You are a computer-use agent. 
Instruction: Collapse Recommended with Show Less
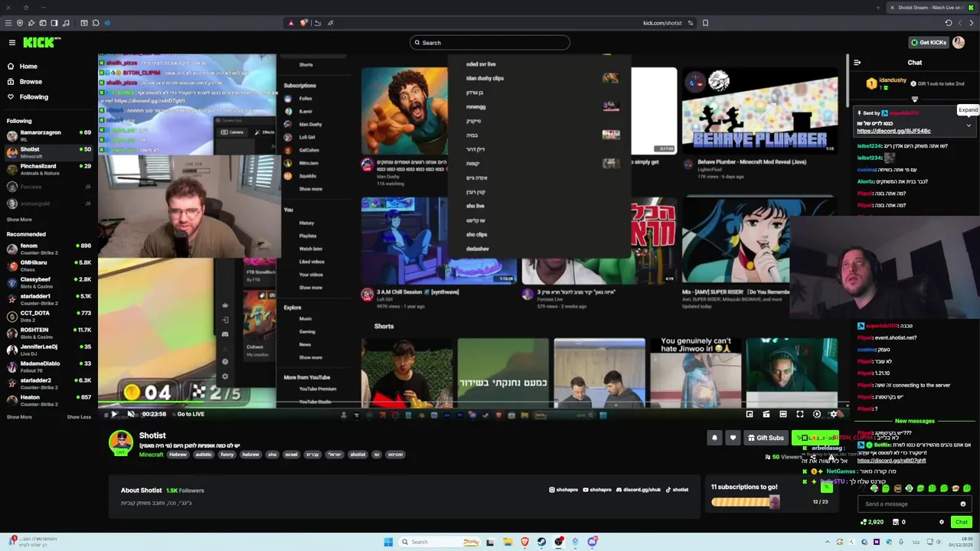coord(79,417)
